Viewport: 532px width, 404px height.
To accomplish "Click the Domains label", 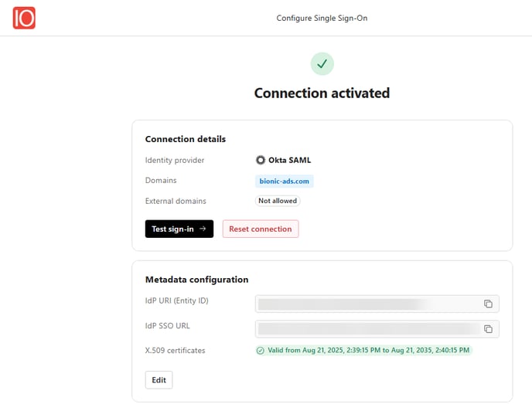I will (x=161, y=180).
